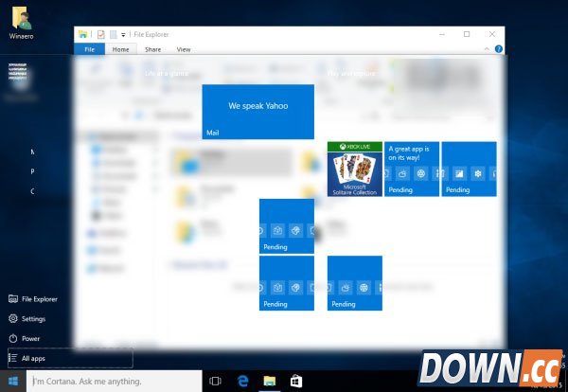Open the Mail tile in Start
This screenshot has width=568, height=392.
257,112
